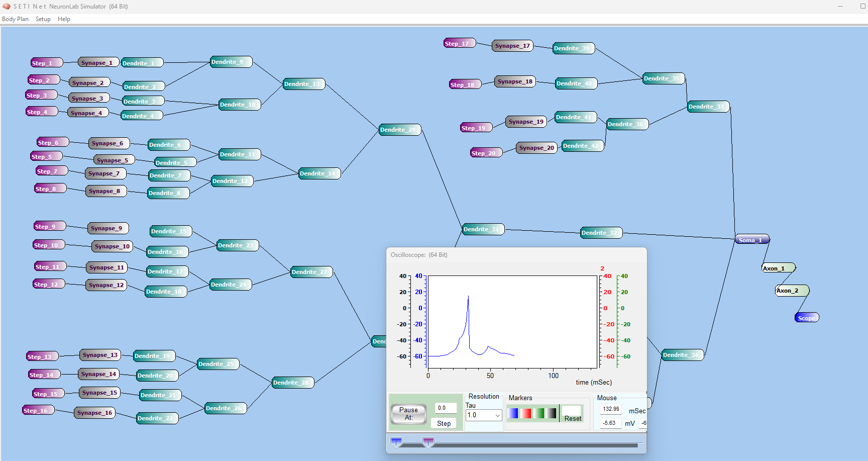This screenshot has height=461, width=868.
Task: Select the Step_17 input node
Action: click(459, 44)
